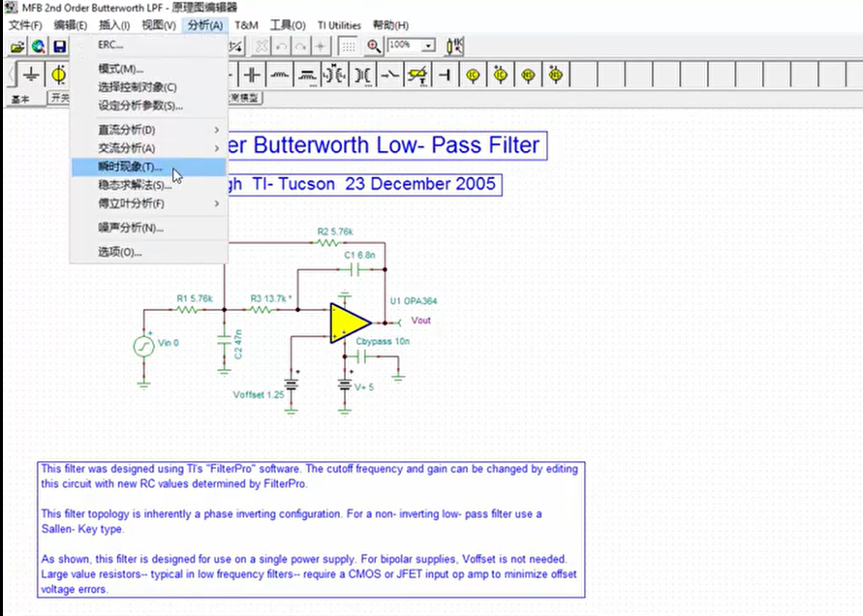The image size is (863, 616).
Task: Click the greyed delete X icon
Action: tap(262, 46)
